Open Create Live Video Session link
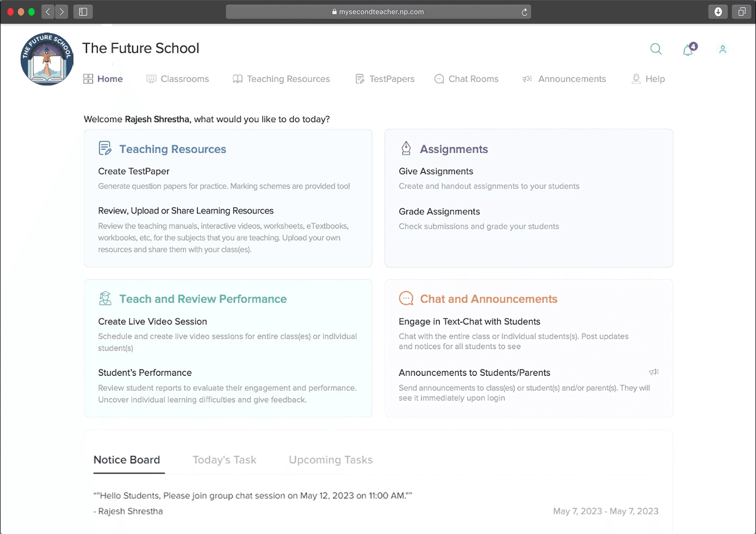756x534 pixels. pos(152,321)
